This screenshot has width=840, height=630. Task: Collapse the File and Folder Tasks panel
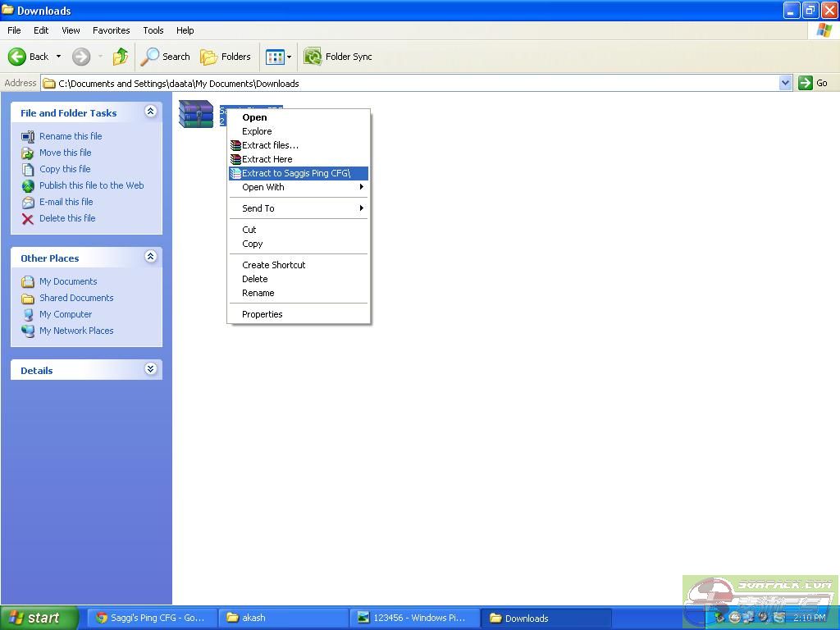point(150,112)
